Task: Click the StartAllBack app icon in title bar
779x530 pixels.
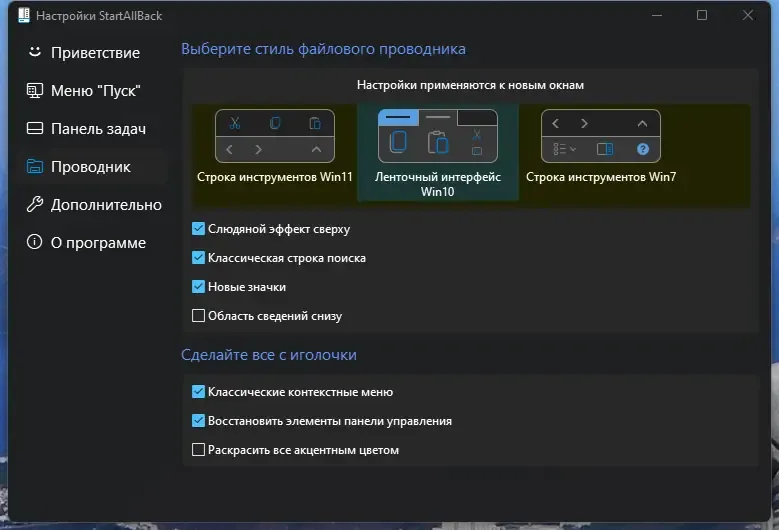Action: pyautogui.click(x=23, y=15)
